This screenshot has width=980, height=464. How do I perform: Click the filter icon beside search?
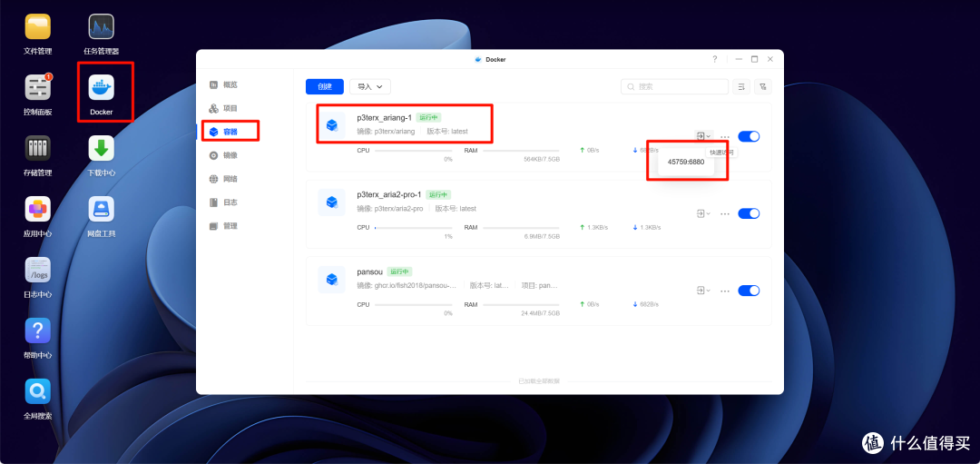pos(762,87)
